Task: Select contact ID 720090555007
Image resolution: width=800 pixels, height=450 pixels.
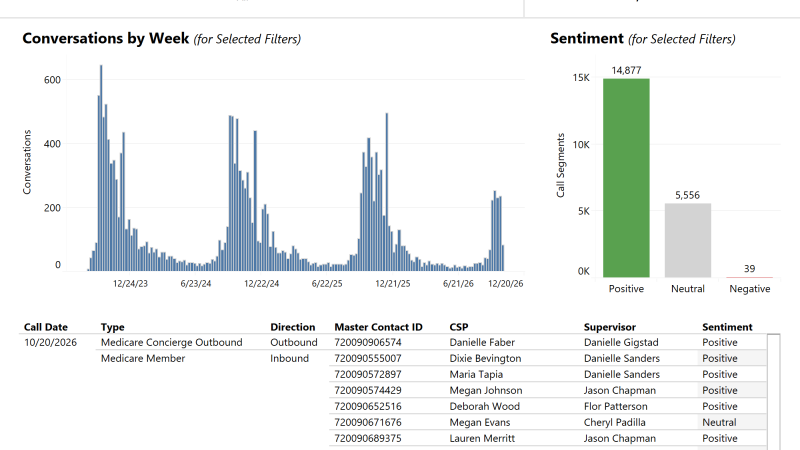Action: click(x=368, y=359)
